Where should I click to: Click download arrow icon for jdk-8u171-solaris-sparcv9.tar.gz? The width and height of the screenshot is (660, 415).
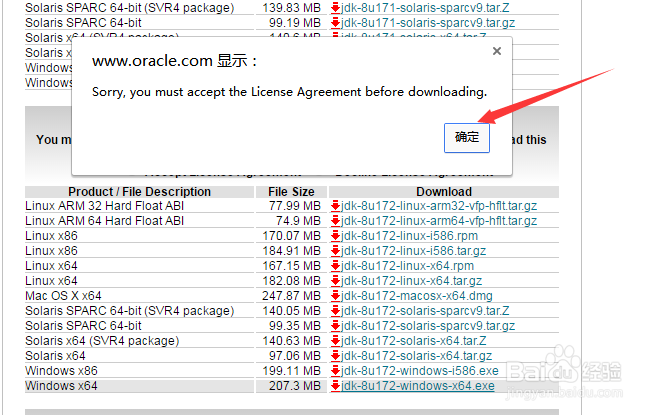click(x=335, y=23)
